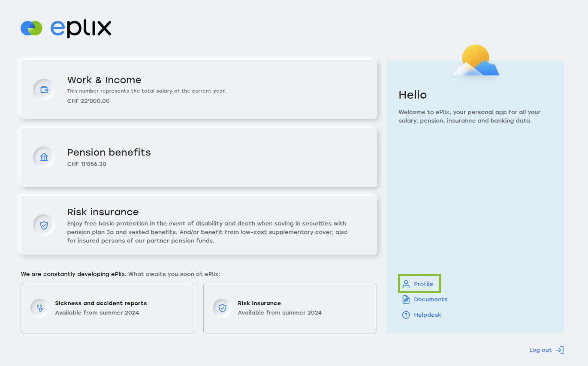Click the ePlix circular logo icon
Image resolution: width=588 pixels, height=366 pixels.
(31, 28)
